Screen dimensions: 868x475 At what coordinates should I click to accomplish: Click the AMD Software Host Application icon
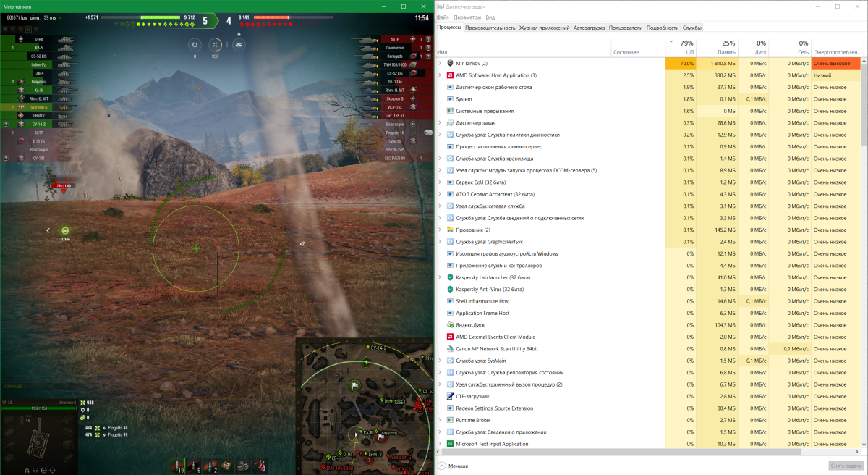click(450, 75)
